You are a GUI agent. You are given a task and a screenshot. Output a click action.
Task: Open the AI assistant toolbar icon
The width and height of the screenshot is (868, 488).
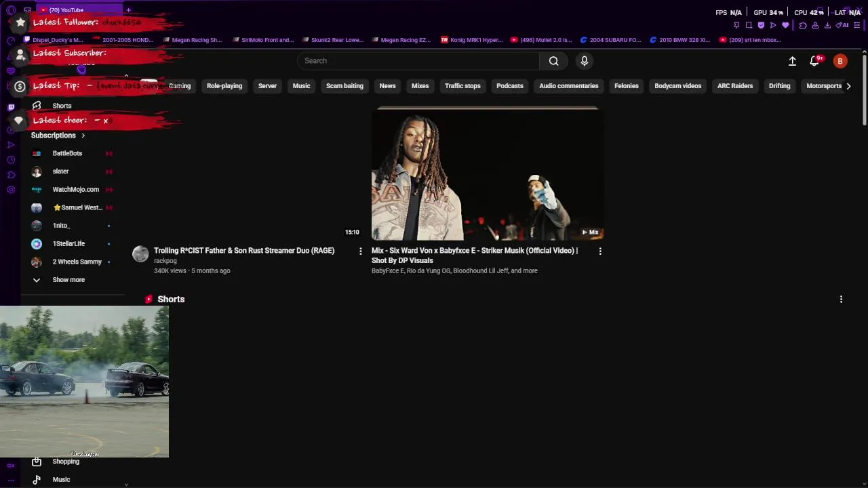click(842, 25)
